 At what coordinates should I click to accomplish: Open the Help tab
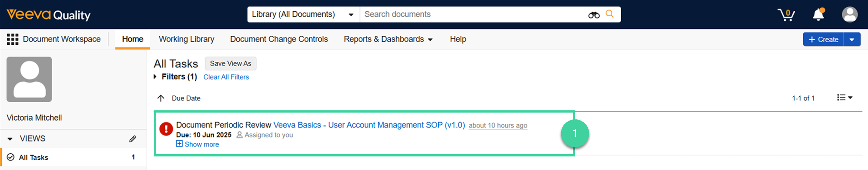pyautogui.click(x=458, y=39)
